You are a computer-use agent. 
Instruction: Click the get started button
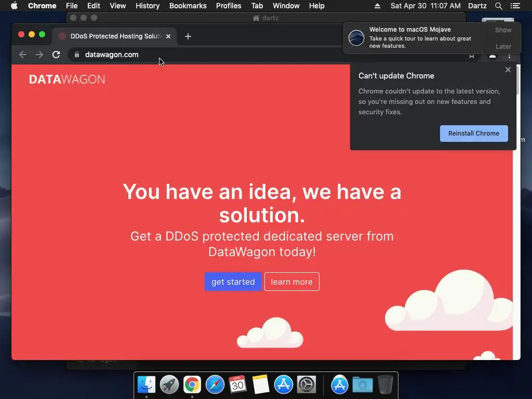(x=233, y=282)
